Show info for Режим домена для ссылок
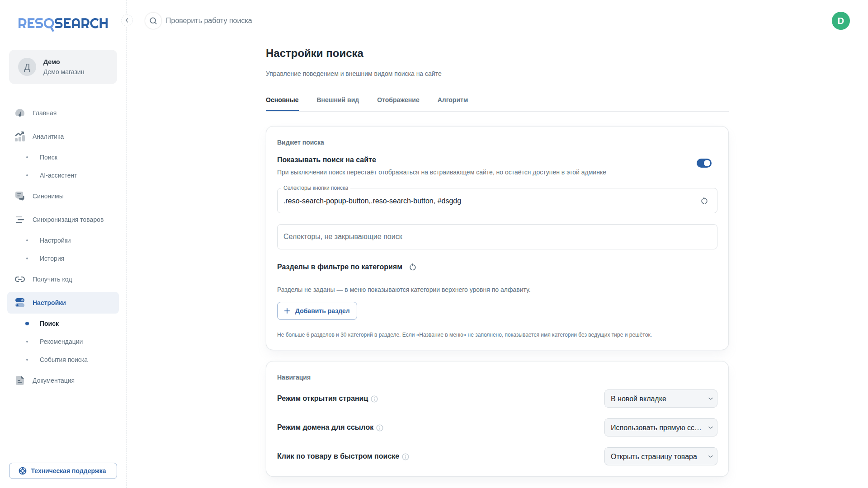This screenshot has width=868, height=488. [x=380, y=428]
